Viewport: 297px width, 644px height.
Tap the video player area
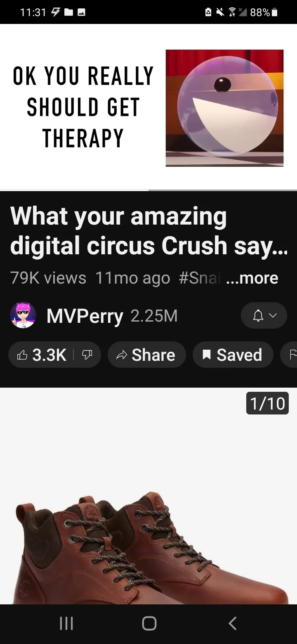click(148, 107)
